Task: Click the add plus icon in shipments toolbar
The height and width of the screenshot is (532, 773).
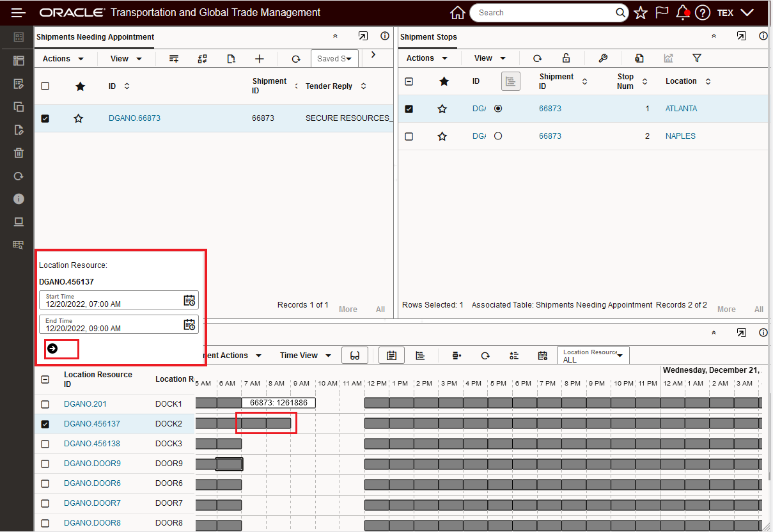Action: [x=260, y=59]
